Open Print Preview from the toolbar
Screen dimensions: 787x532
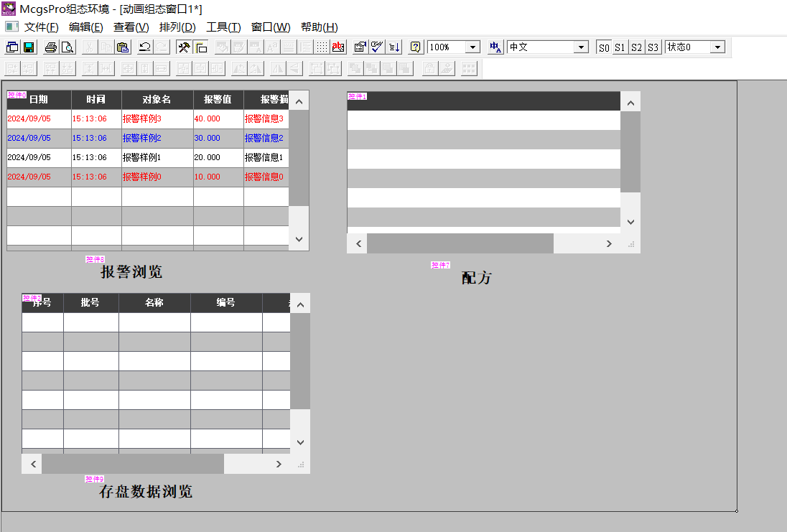click(x=67, y=47)
